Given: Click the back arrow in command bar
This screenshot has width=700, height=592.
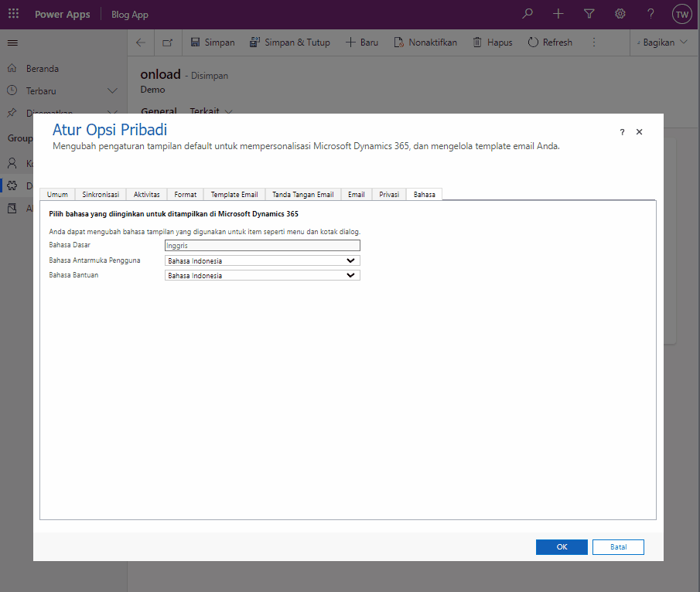Looking at the screenshot, I should (141, 43).
